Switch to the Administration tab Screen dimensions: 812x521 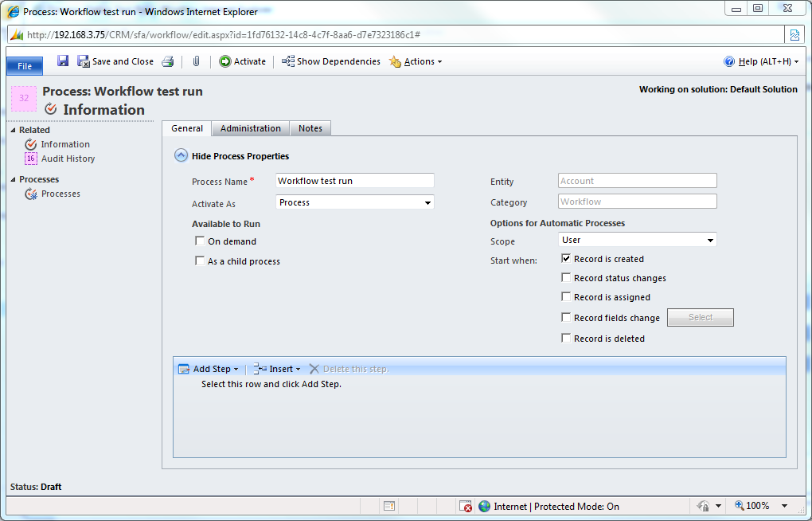250,128
